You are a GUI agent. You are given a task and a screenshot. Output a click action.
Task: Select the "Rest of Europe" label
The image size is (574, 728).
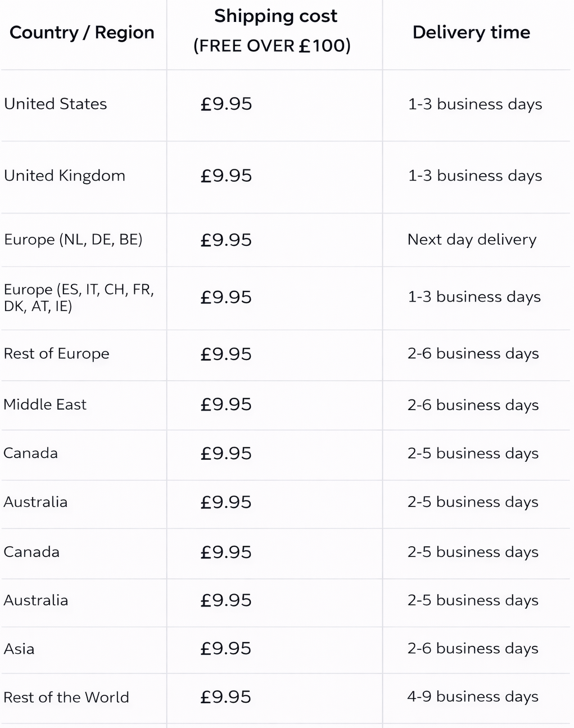(57, 354)
